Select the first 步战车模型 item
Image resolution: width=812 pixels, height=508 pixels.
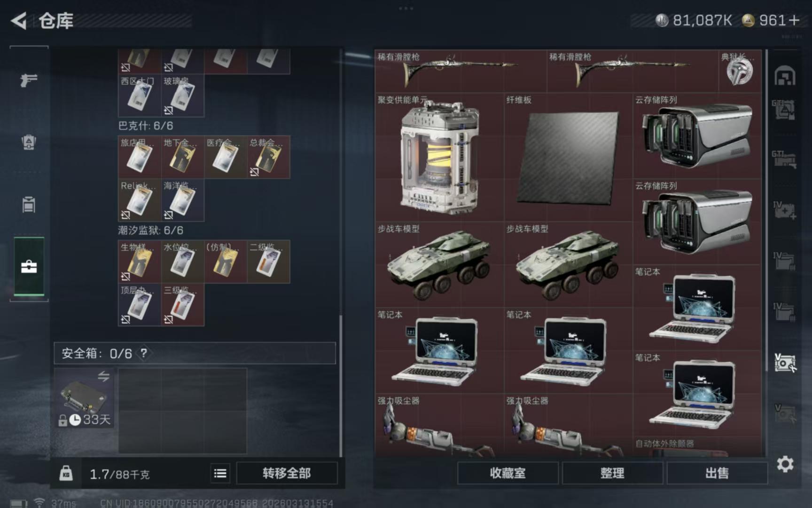click(x=439, y=264)
